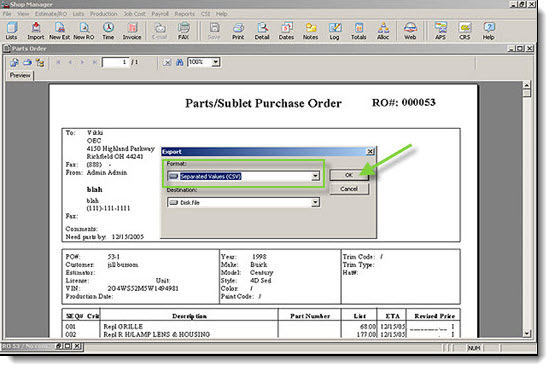Screen dimensions: 553x371
Task: Click the printer icon in Parts Order toolbar
Action: click(27, 62)
